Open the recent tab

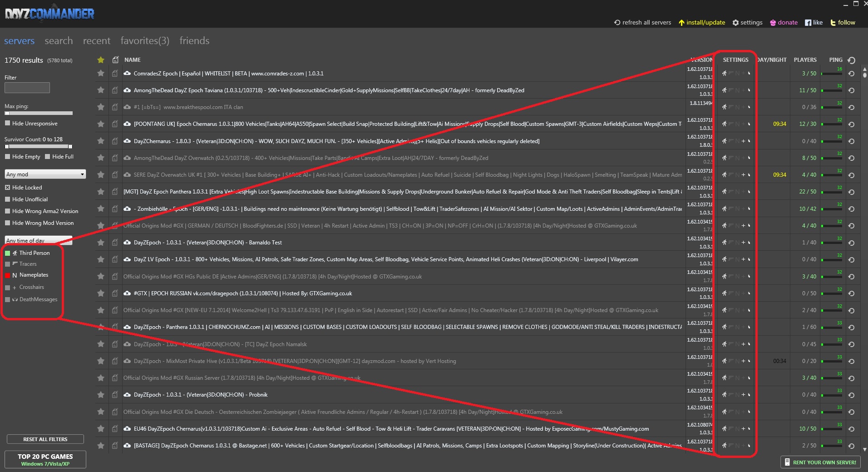point(97,41)
